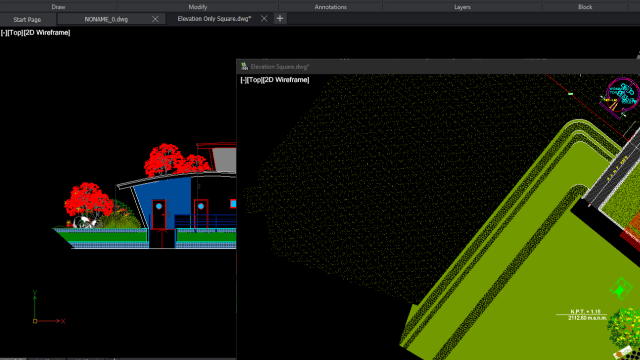Click the UCS icon origin square
The height and width of the screenshot is (360, 640).
35,321
